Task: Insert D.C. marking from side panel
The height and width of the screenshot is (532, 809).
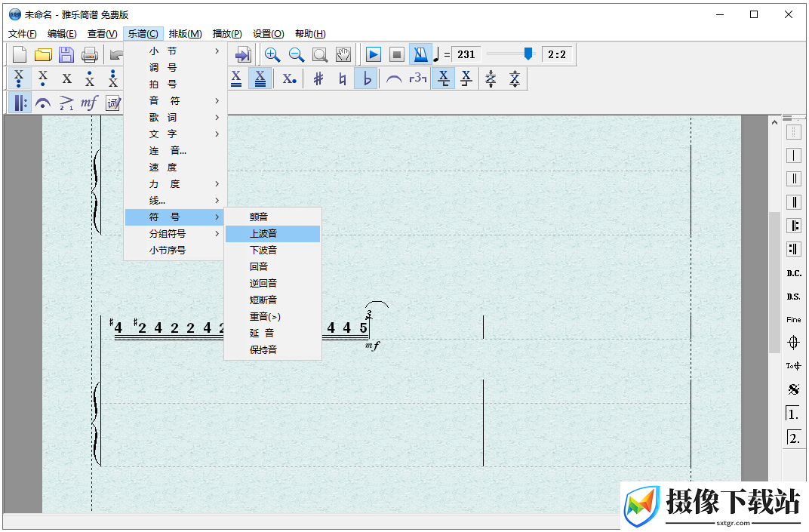Action: [x=793, y=273]
